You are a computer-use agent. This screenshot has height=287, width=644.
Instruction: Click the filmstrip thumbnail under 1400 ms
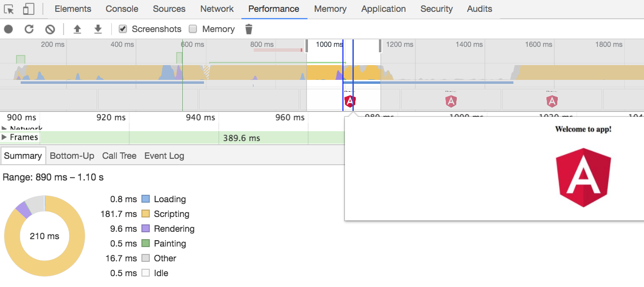[x=451, y=100]
